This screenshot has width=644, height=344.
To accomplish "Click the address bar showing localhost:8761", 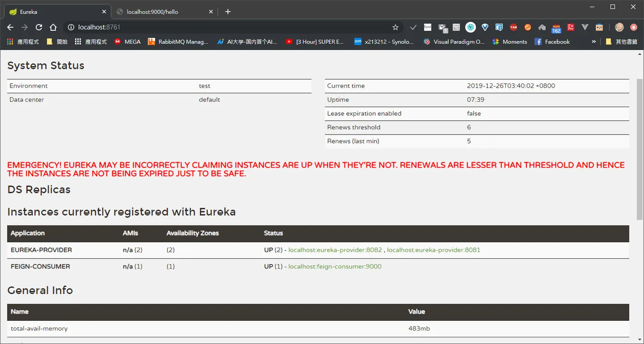I will (x=233, y=27).
